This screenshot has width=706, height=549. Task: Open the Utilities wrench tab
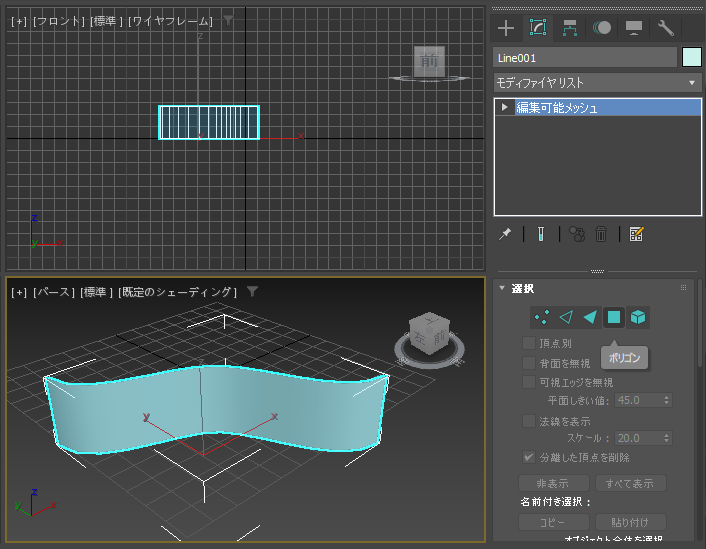pyautogui.click(x=665, y=28)
